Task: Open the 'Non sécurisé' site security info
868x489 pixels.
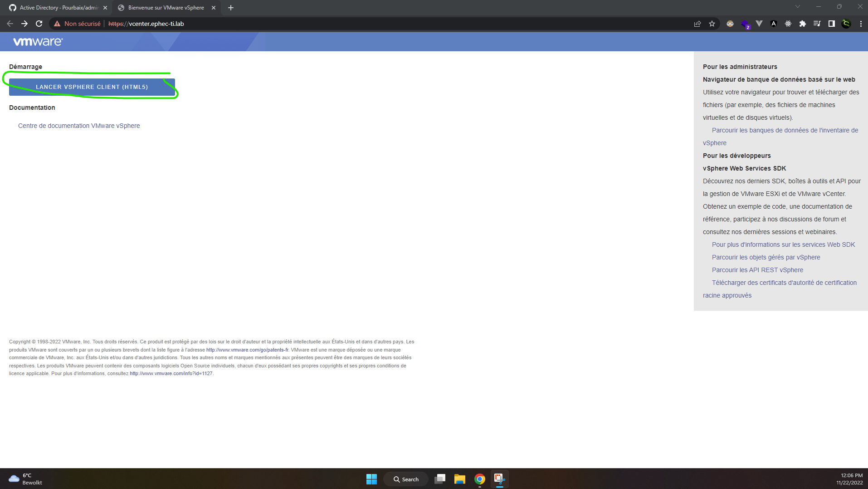Action: point(77,24)
